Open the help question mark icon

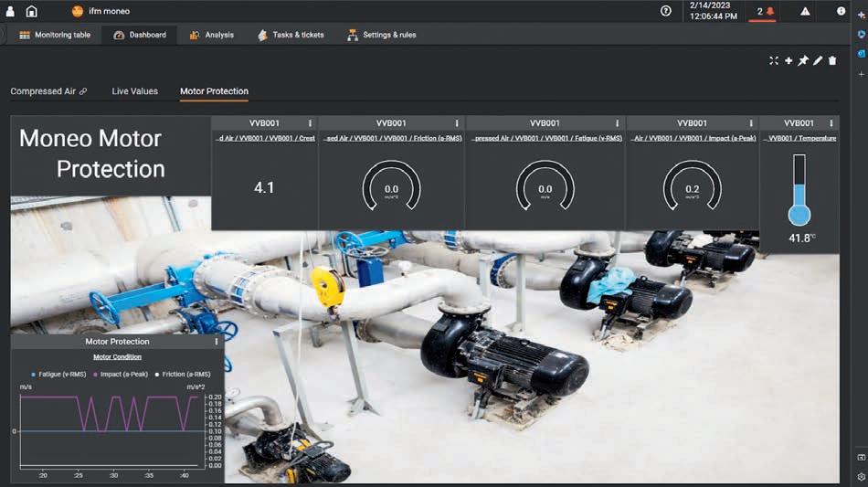[x=666, y=11]
